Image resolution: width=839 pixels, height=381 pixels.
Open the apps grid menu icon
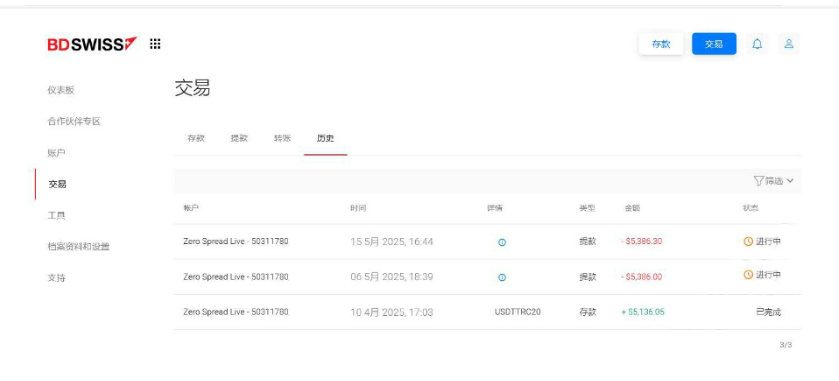click(155, 44)
